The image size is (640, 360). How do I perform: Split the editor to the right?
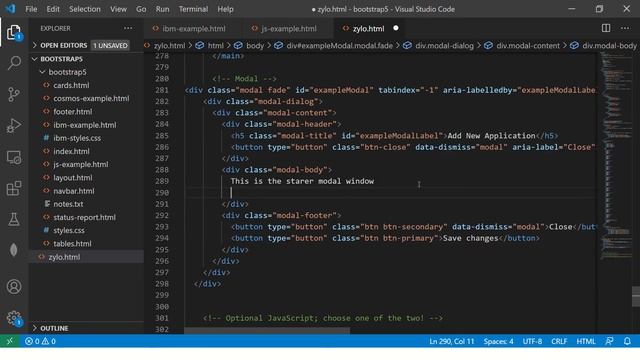pyautogui.click(x=606, y=28)
